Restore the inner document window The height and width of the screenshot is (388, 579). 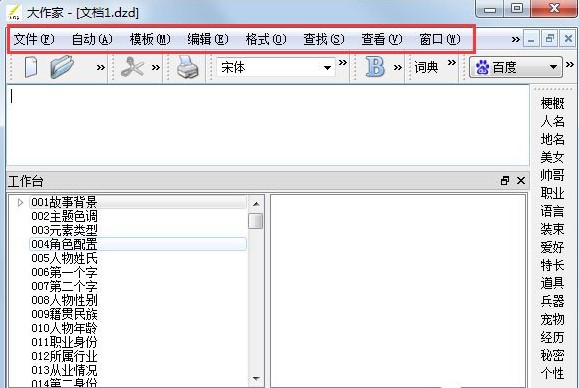tap(549, 38)
